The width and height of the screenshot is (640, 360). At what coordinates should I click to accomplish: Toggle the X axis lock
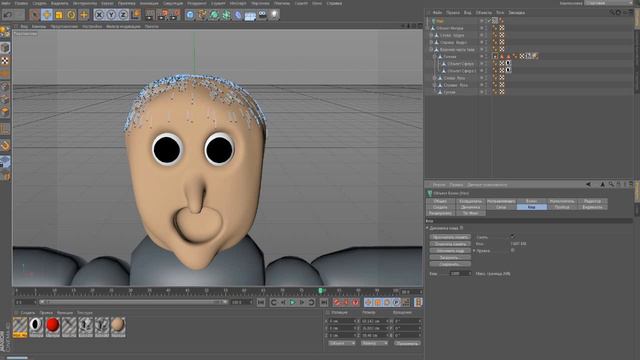click(x=99, y=15)
